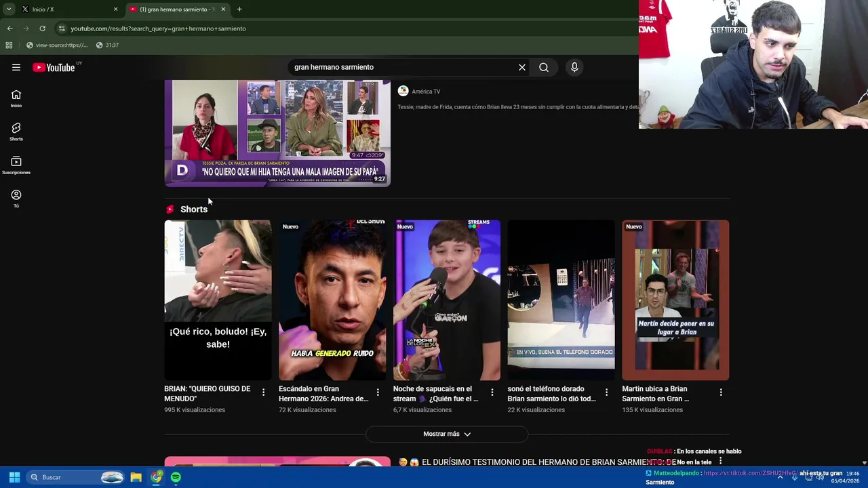Click the '995 K visualizaciones' text
The image size is (868, 488).
[x=195, y=410]
